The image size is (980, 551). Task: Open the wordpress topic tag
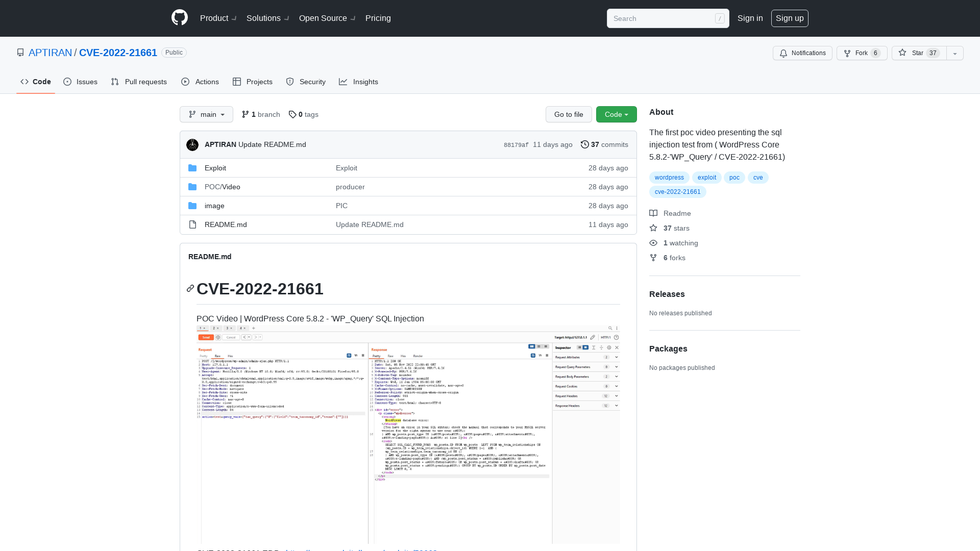[x=669, y=178]
